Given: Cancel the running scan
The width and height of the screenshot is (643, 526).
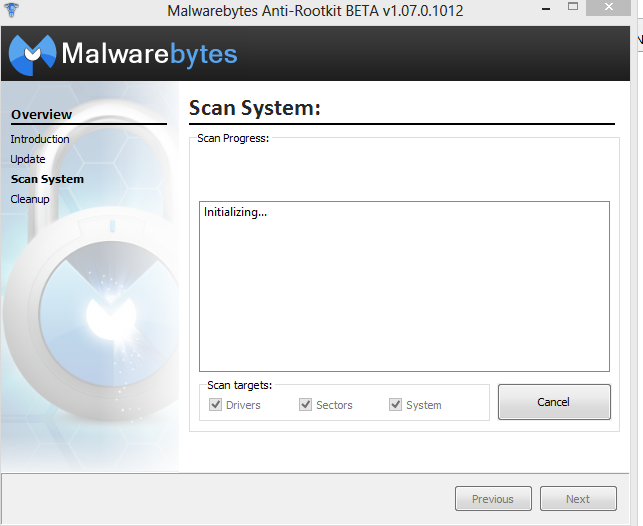Looking at the screenshot, I should (x=554, y=402).
